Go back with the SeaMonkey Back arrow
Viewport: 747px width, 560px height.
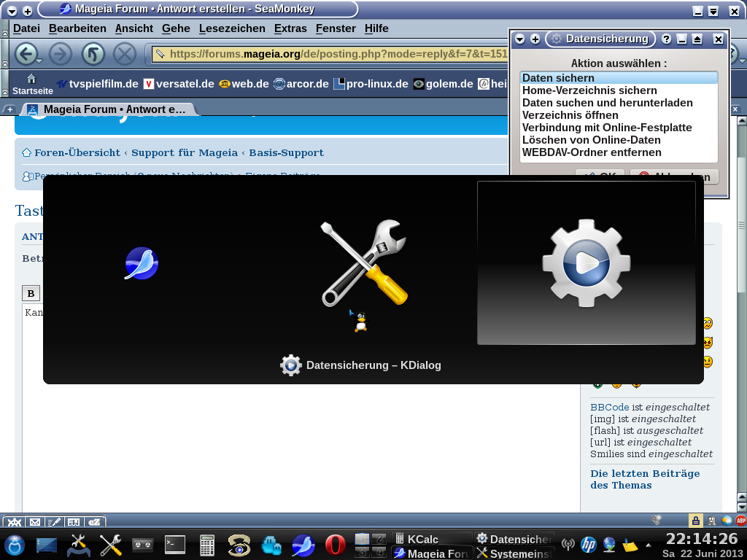coord(25,54)
